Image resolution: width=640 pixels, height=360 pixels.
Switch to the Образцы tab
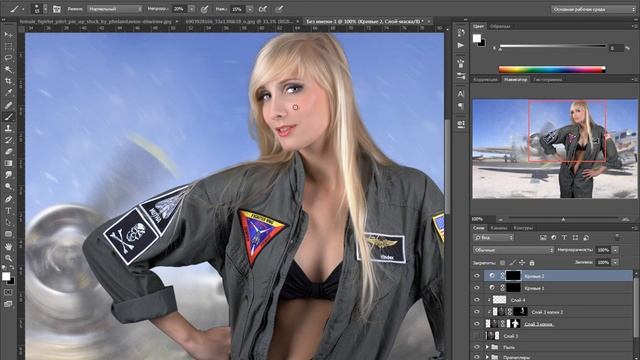(x=500, y=26)
